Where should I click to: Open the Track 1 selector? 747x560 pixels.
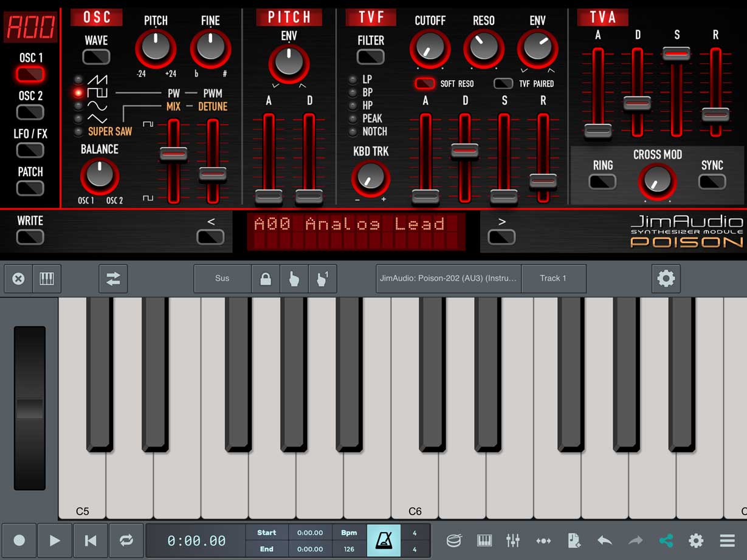[x=553, y=278]
